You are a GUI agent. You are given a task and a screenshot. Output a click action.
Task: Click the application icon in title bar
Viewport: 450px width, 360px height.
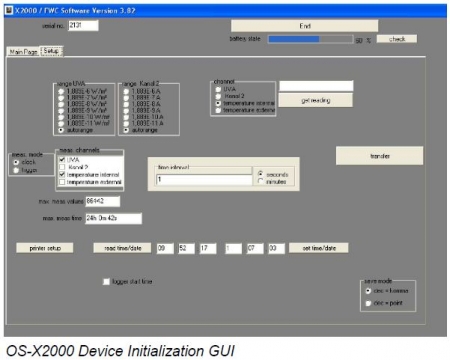point(9,10)
